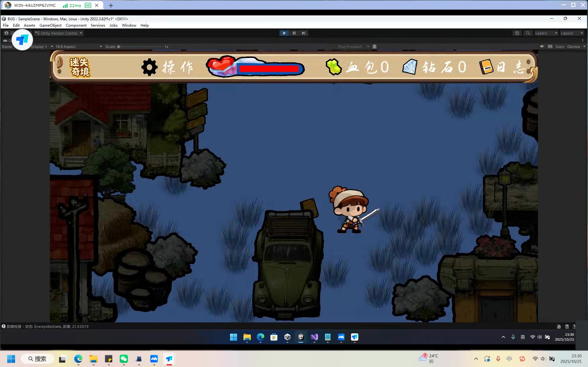Click the yellow 血包 health pack icon
Viewport: 588px width, 367px height.
point(334,67)
